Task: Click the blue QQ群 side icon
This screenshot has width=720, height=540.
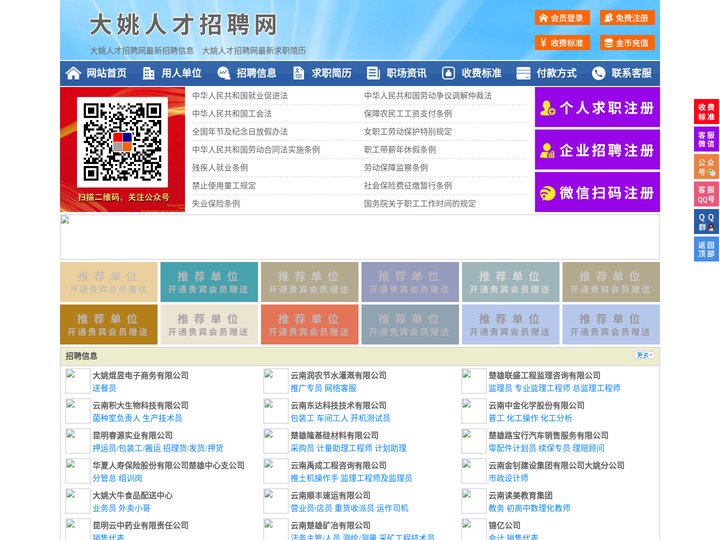Action: click(x=706, y=222)
